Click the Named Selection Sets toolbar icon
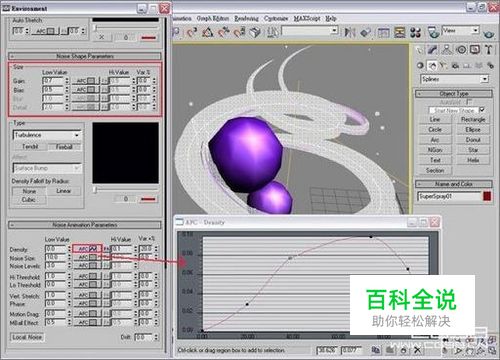 click(x=273, y=32)
